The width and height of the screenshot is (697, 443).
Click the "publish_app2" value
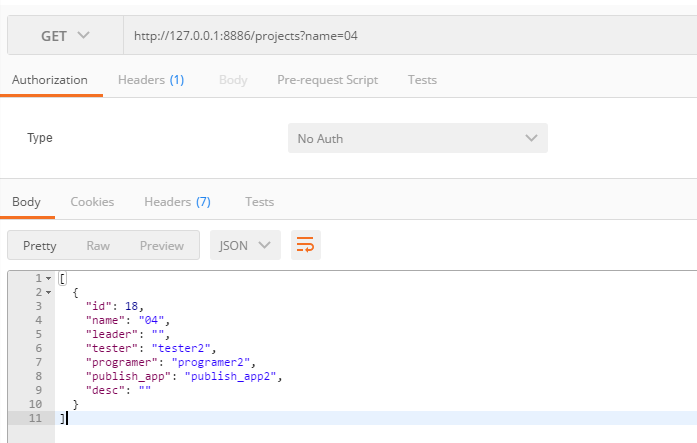pyautogui.click(x=230, y=376)
